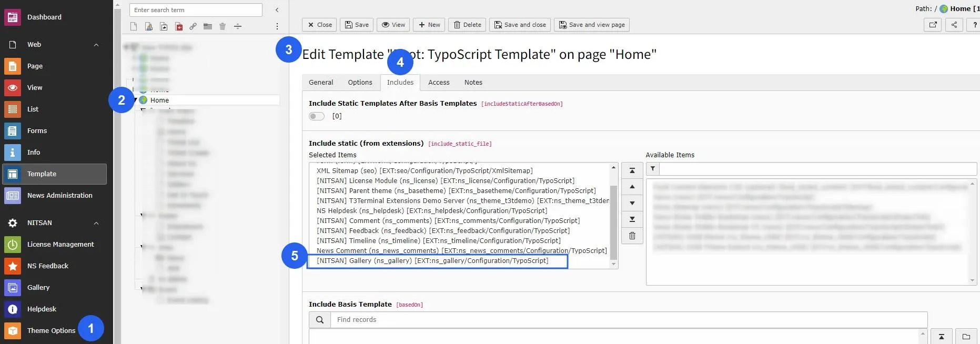Switch to the Access tab
980x344 pixels.
(x=439, y=83)
